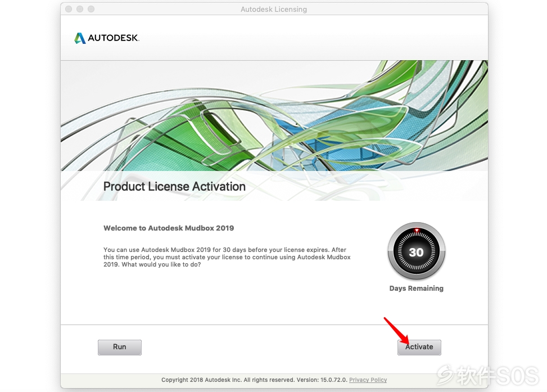The image size is (547, 392).
Task: Open the Privacy Policy link
Action: point(368,380)
